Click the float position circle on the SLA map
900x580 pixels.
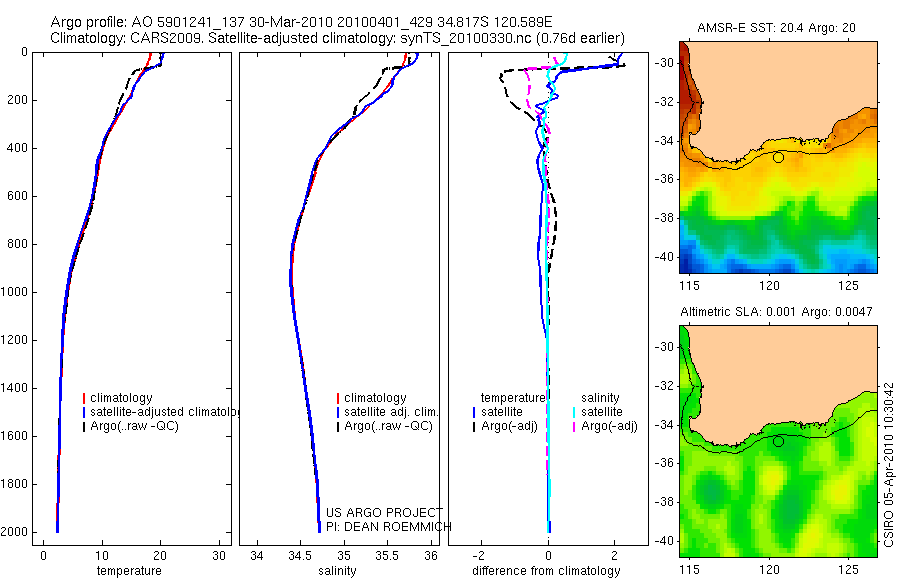[778, 442]
